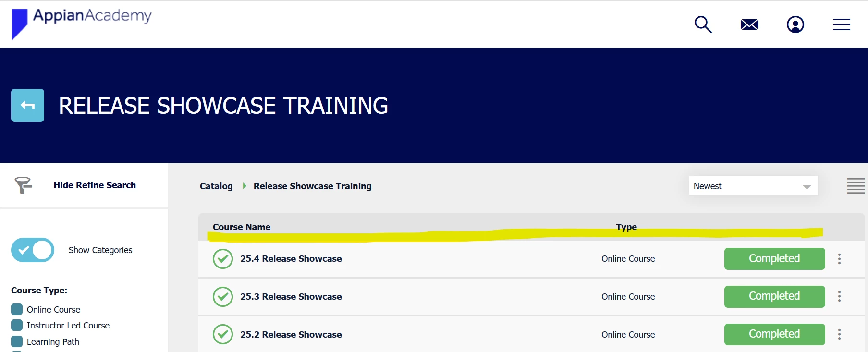Image resolution: width=868 pixels, height=352 pixels.
Task: Click Completed button for 25.3 Release Showcase
Action: [774, 296]
